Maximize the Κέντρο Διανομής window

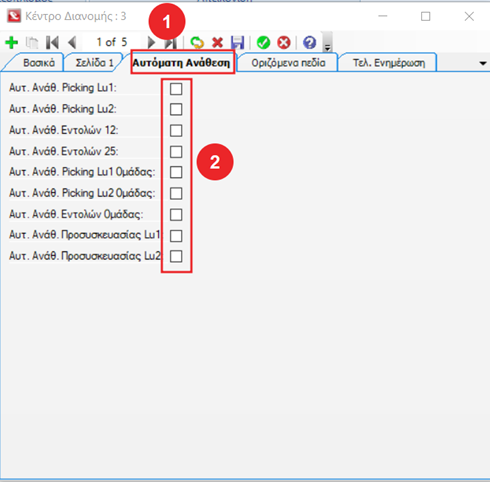coord(425,16)
